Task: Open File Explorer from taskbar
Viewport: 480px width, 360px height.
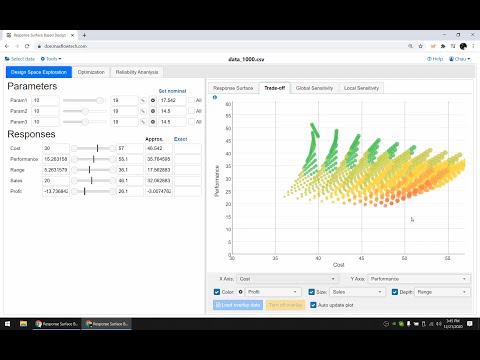Action: pyautogui.click(x=23, y=324)
